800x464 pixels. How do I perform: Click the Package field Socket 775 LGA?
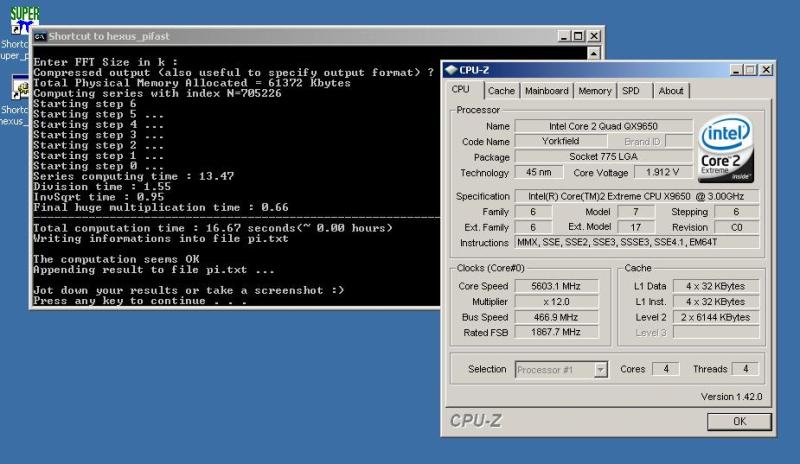point(604,157)
